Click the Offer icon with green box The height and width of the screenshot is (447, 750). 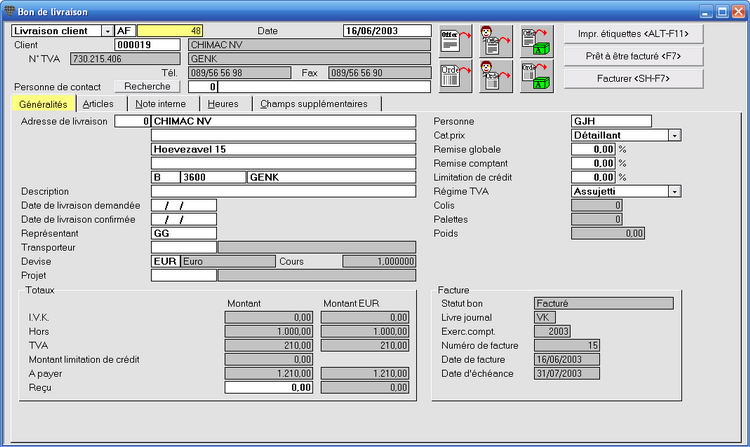537,42
